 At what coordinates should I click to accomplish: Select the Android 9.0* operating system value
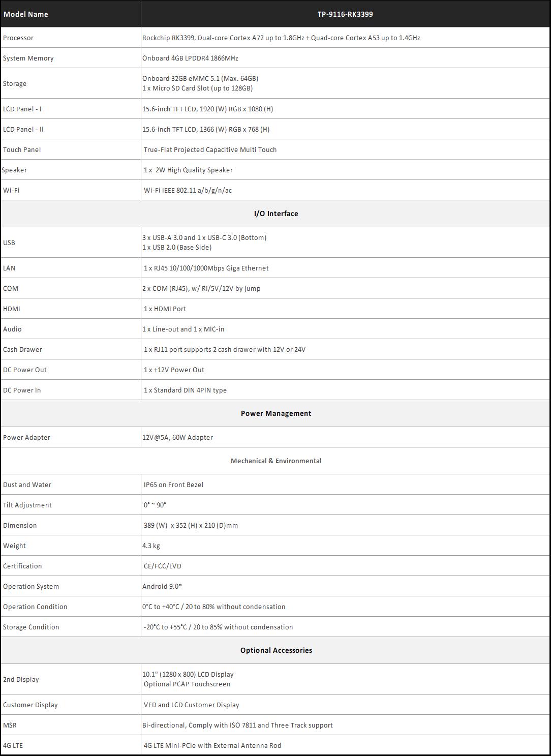point(162,586)
